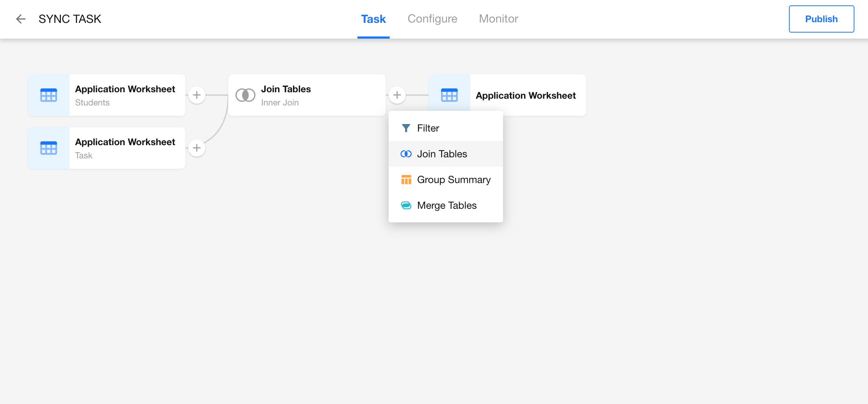868x404 pixels.
Task: Switch to the Configure tab
Action: click(x=432, y=19)
